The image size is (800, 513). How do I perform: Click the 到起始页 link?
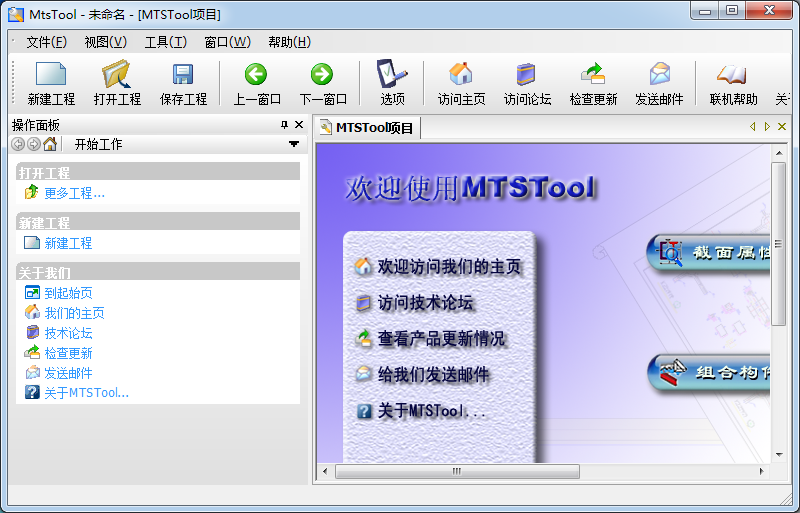[x=68, y=293]
